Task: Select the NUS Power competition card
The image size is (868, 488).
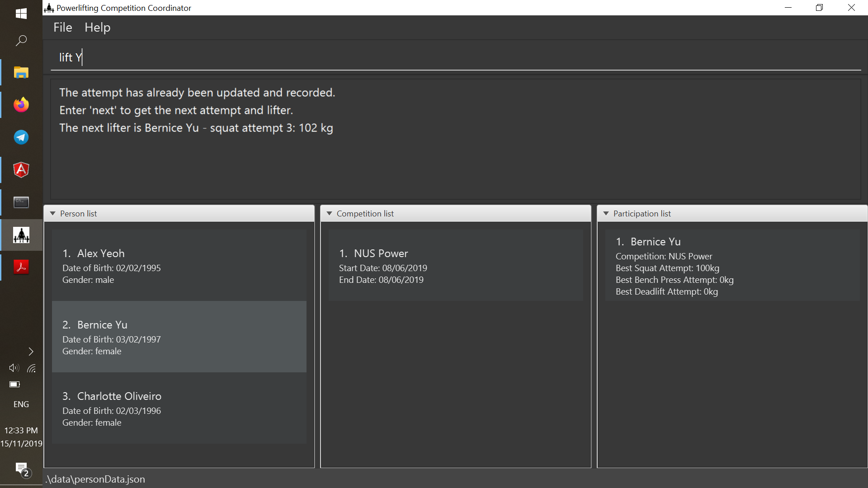Action: [x=455, y=266]
